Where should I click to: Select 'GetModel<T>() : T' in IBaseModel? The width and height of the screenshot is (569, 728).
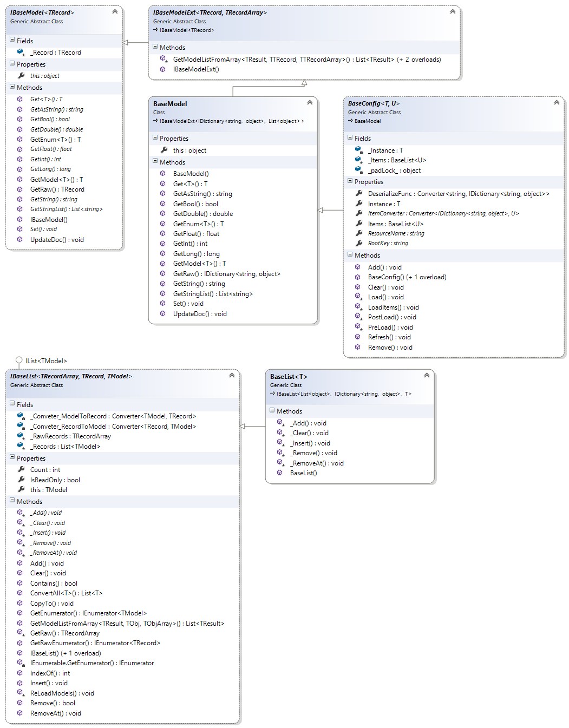tap(56, 180)
